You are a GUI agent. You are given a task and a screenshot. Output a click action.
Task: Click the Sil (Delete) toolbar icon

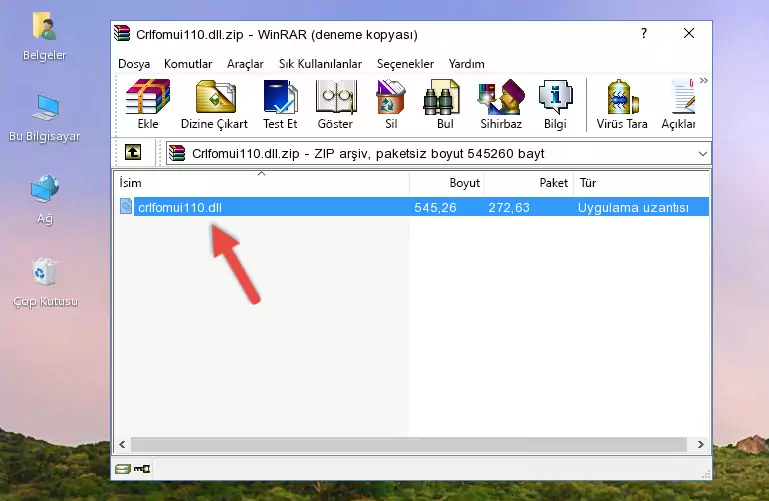tap(391, 97)
